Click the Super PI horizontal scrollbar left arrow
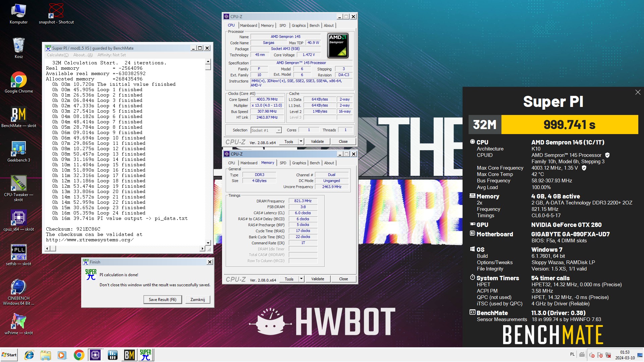644x362 pixels. tap(48, 248)
